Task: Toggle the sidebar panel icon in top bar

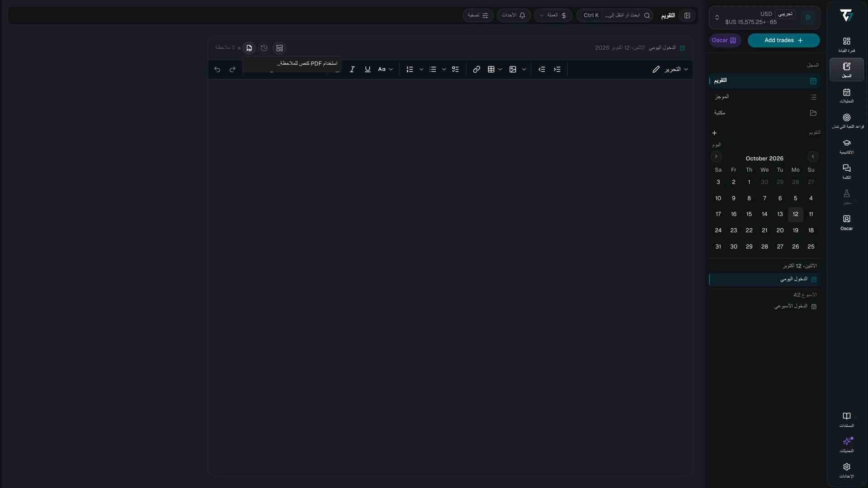Action: pyautogui.click(x=687, y=15)
